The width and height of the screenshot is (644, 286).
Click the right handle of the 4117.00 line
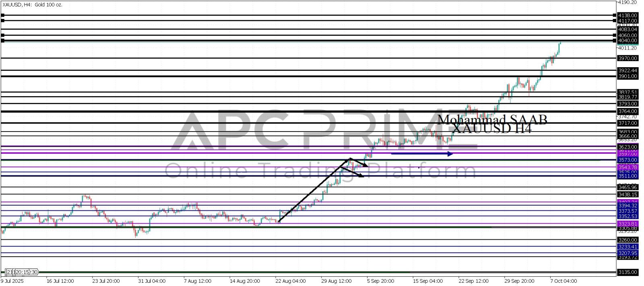[x=614, y=21]
